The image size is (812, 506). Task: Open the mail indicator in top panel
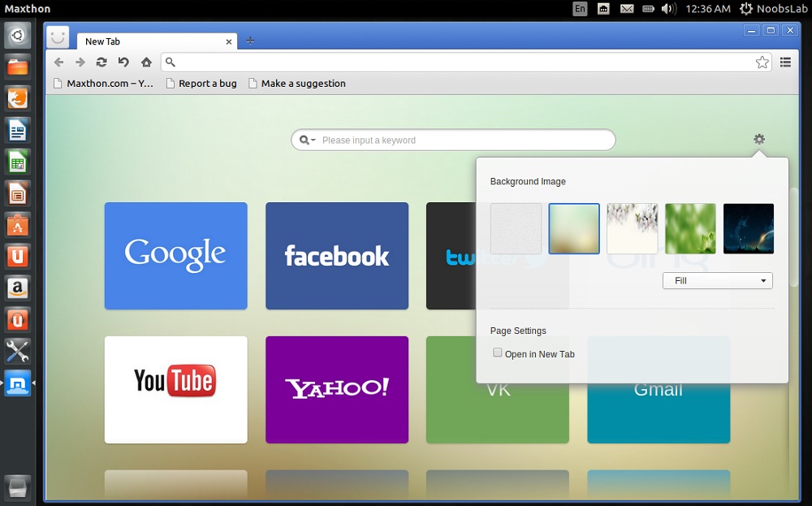[x=627, y=9]
